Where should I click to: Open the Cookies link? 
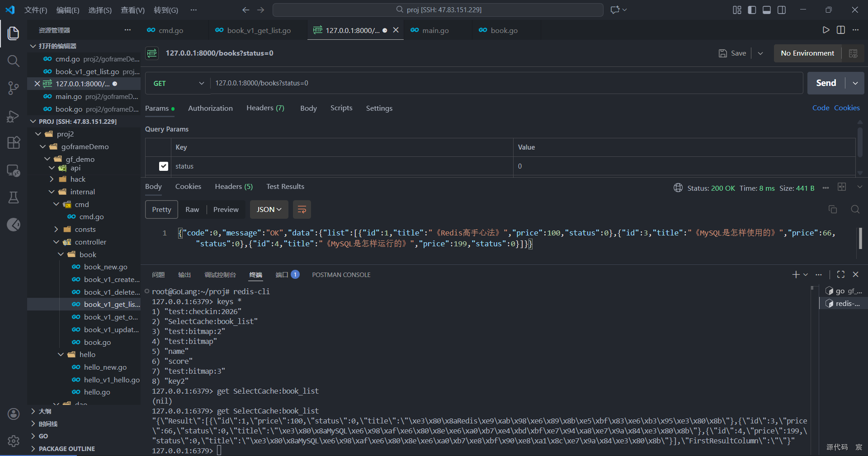point(847,108)
